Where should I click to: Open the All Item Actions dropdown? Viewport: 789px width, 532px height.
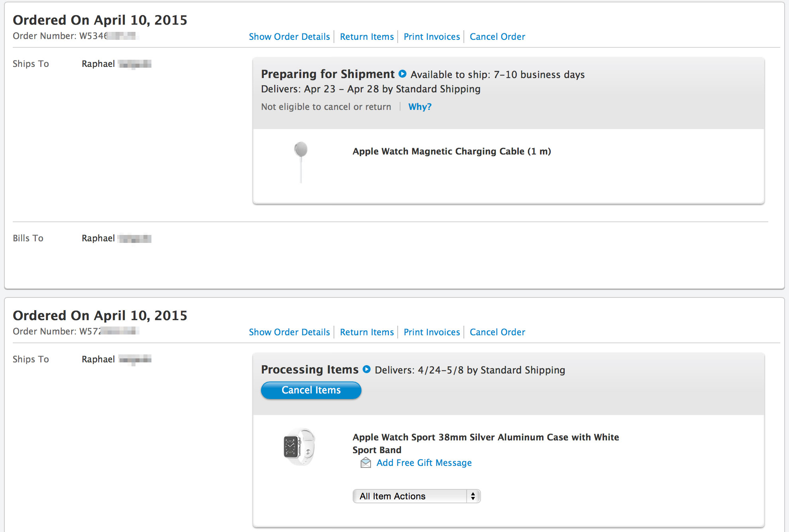pyautogui.click(x=416, y=496)
